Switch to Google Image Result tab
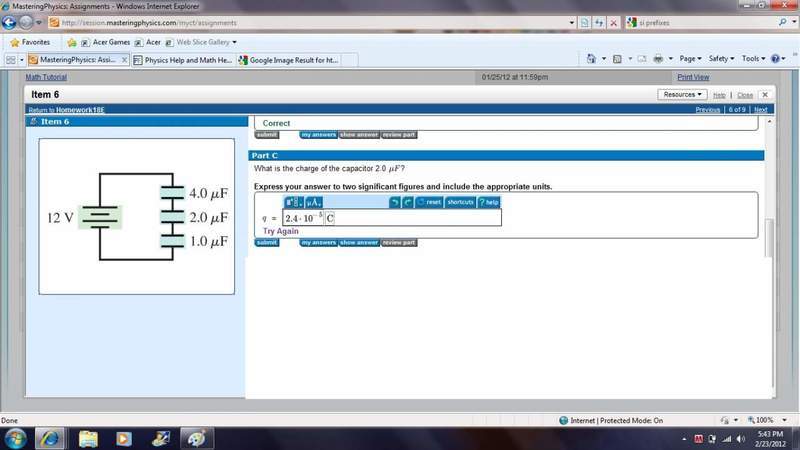 [289, 60]
